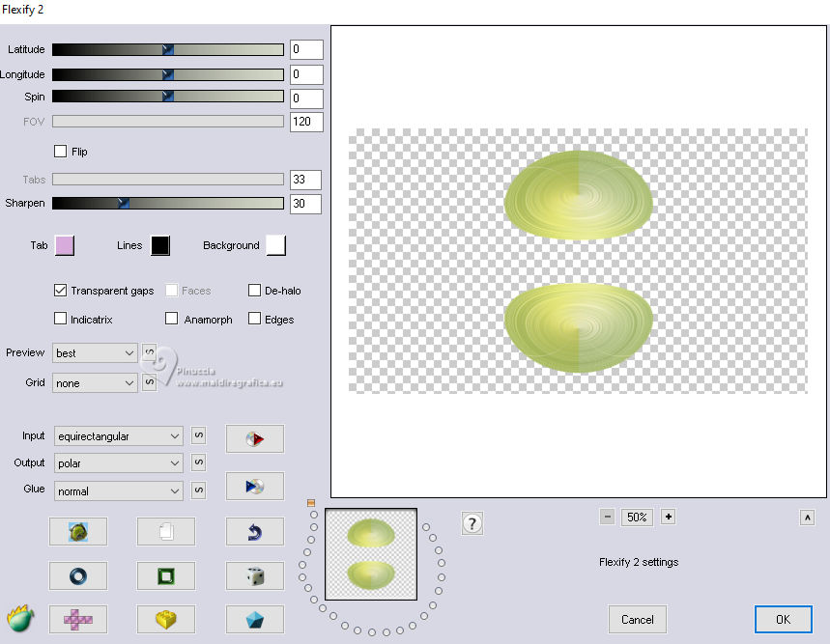Image resolution: width=830 pixels, height=644 pixels.
Task: Click the blue ring icon button
Action: click(78, 575)
